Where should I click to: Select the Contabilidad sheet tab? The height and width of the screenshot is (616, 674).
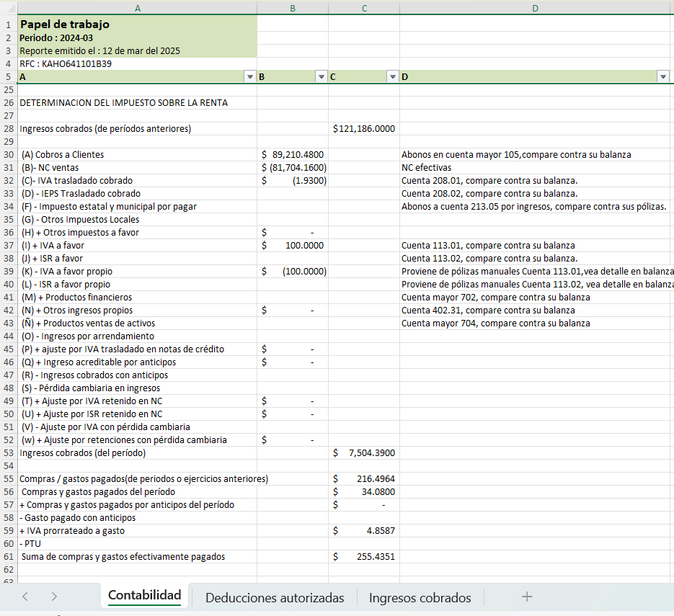click(x=144, y=596)
